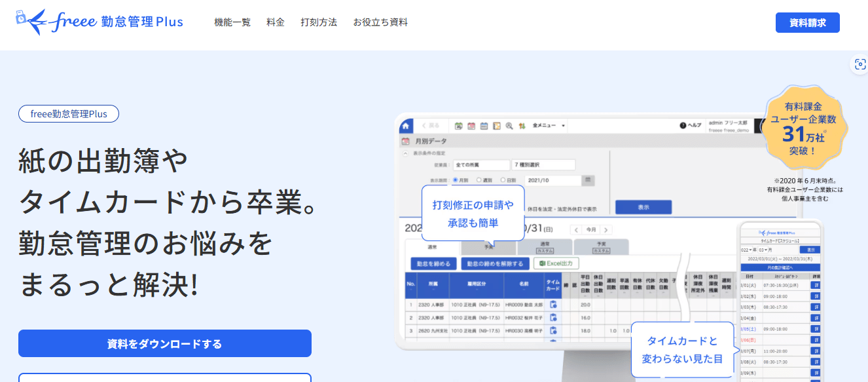Select the 日別 radio button
868x382 pixels.
(503, 180)
